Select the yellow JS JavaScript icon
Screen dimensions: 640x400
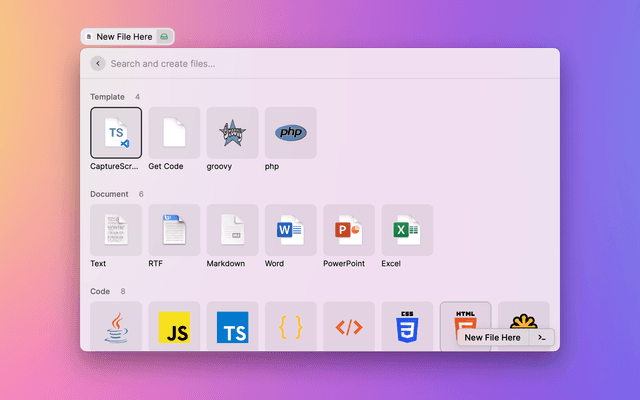point(174,326)
